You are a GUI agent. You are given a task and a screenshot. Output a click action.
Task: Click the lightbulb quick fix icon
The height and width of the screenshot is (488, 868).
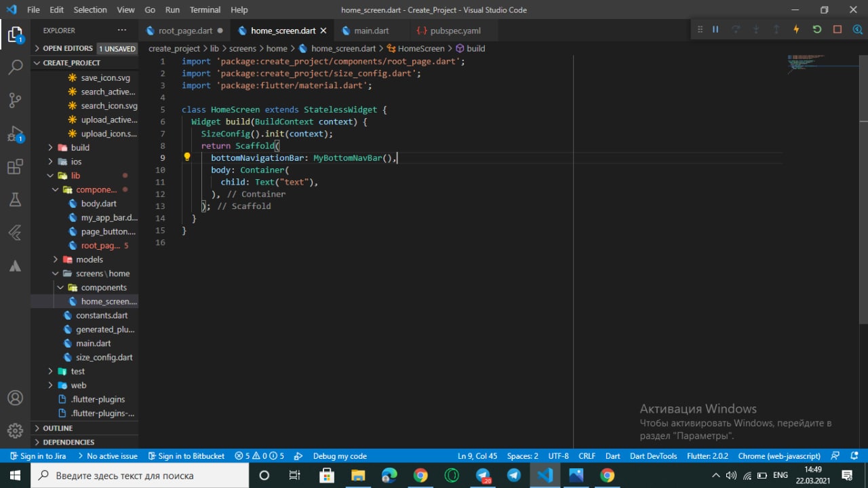coord(187,157)
